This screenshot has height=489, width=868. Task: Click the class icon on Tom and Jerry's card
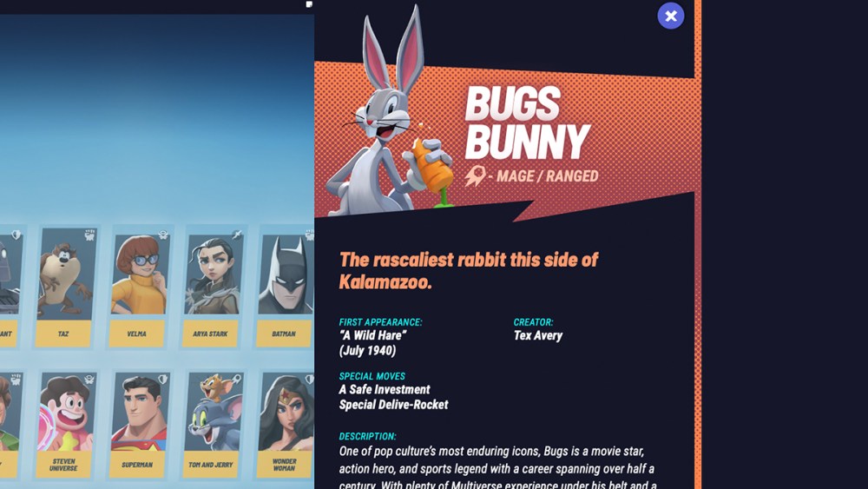point(237,380)
